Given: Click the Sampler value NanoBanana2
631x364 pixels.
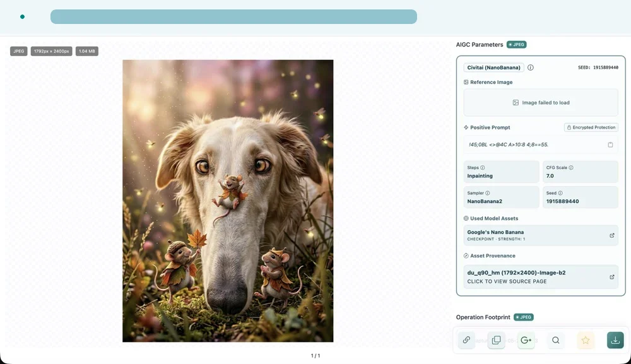Looking at the screenshot, I should tap(485, 201).
